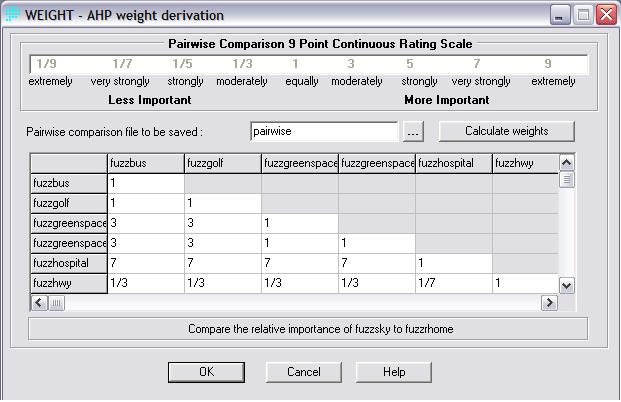Click the fuzzhospital column header
The width and height of the screenshot is (621, 402).
tap(453, 163)
